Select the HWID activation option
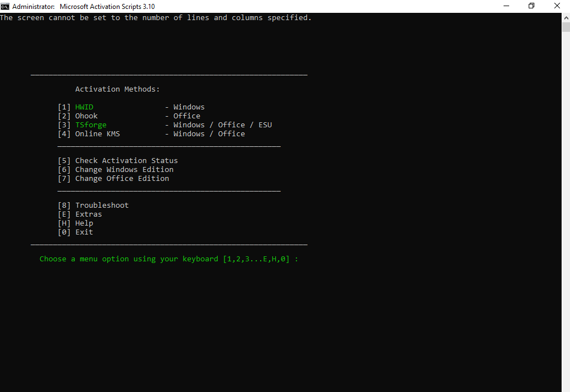The width and height of the screenshot is (570, 392). pyautogui.click(x=84, y=107)
